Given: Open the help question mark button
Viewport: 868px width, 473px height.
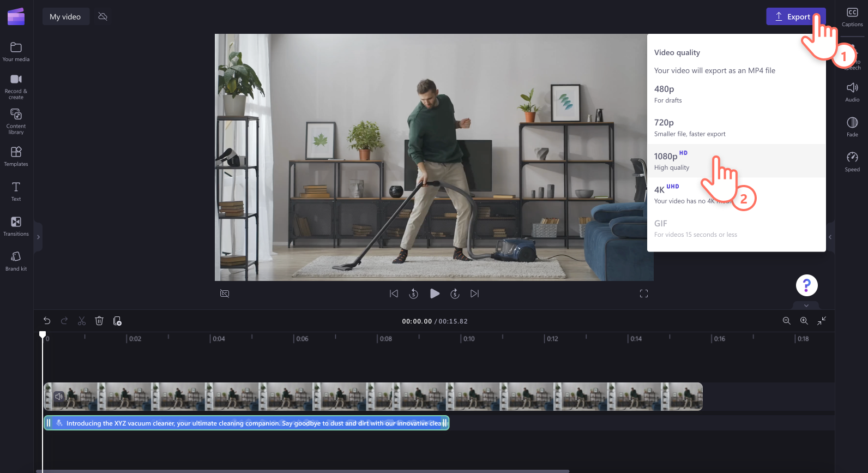Looking at the screenshot, I should [807, 285].
